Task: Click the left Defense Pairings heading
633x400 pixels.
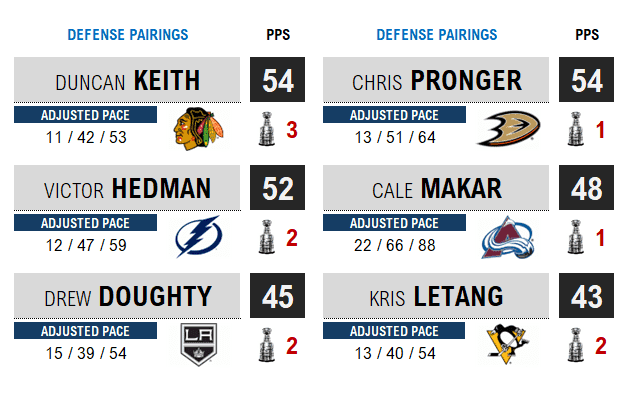Action: [128, 35]
